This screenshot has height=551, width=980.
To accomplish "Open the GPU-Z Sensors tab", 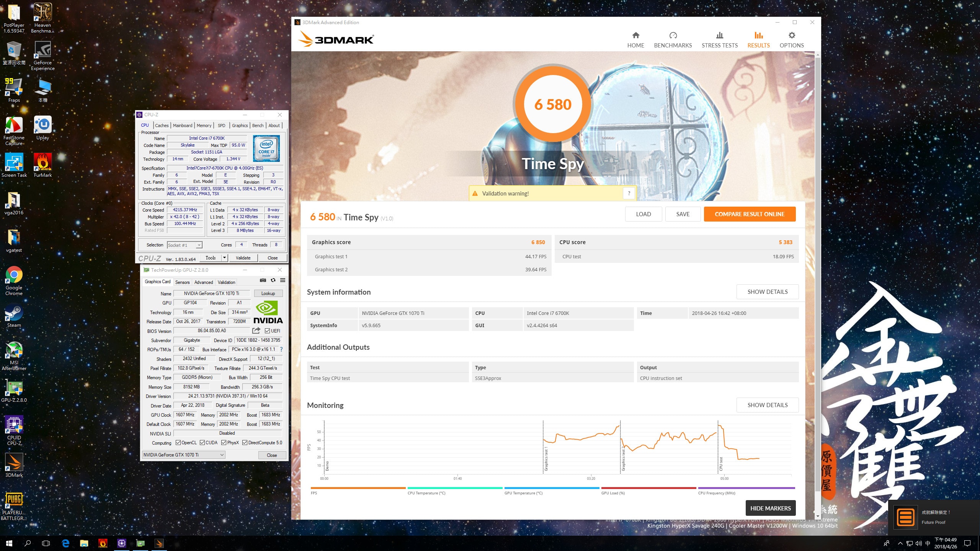I will [x=182, y=282].
